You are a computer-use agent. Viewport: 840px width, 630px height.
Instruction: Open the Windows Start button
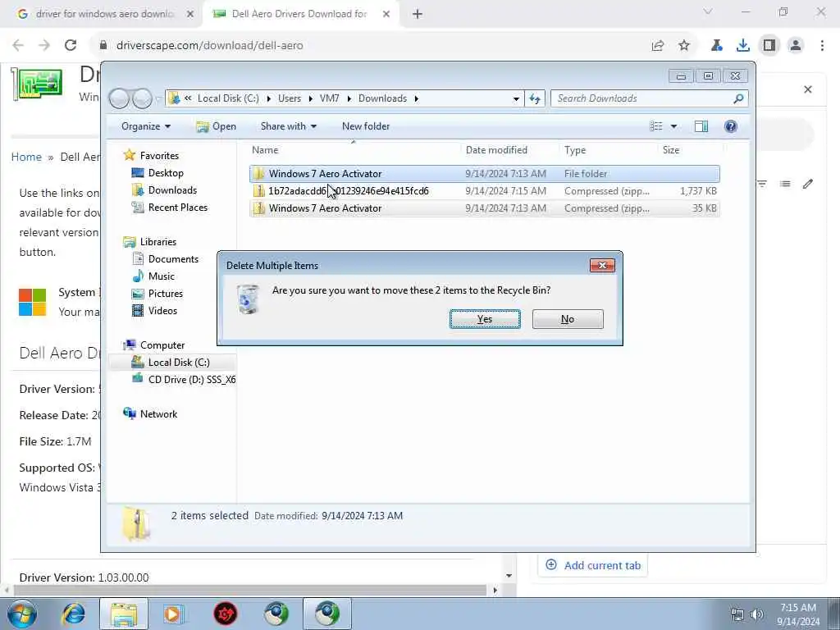click(22, 614)
